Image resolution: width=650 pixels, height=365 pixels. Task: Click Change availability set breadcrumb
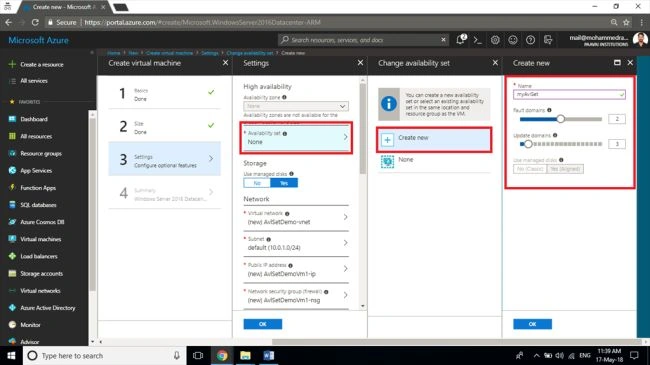pos(250,53)
